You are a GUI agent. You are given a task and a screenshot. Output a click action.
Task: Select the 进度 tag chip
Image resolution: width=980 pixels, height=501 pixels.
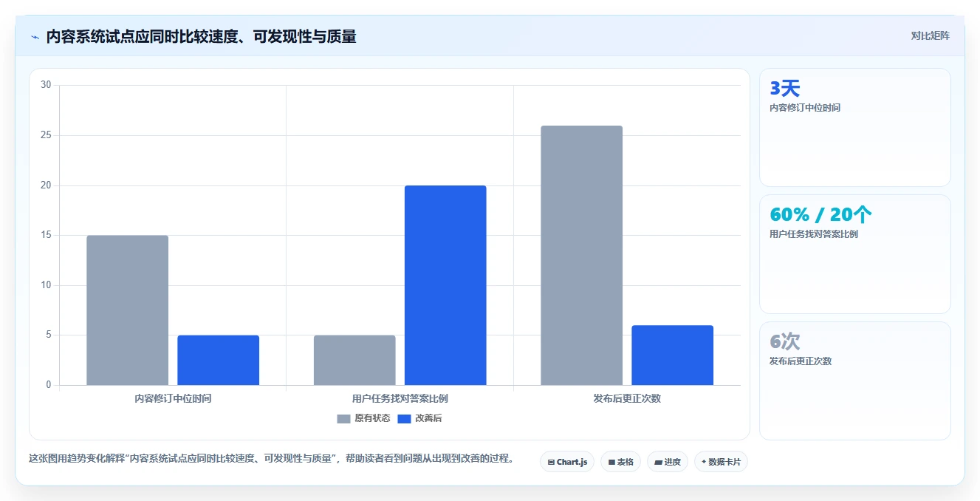click(667, 462)
